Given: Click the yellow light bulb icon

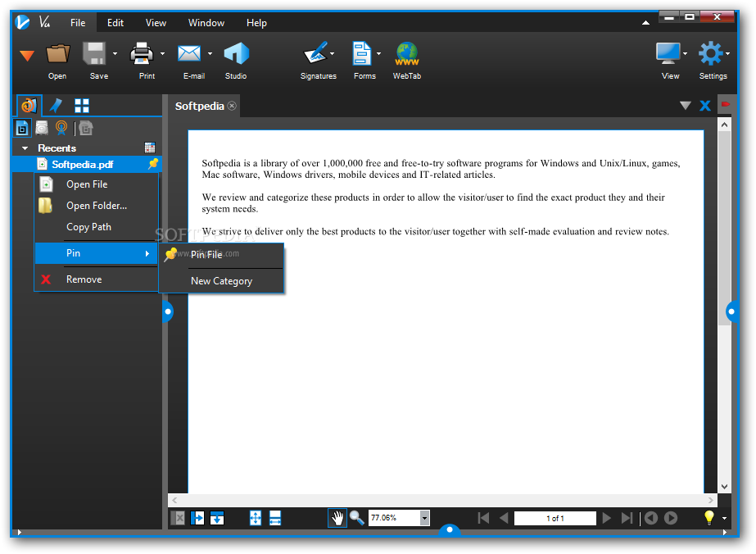Looking at the screenshot, I should [708, 518].
